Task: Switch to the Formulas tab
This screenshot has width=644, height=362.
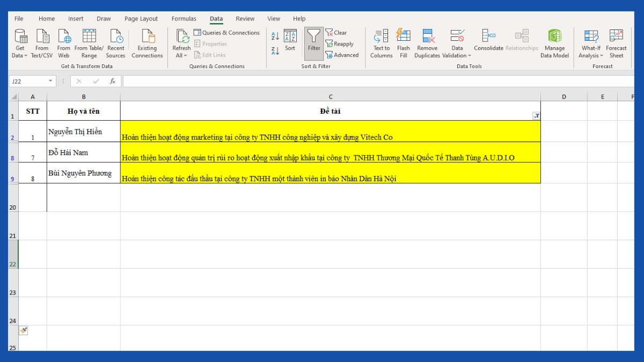Action: pos(184,18)
